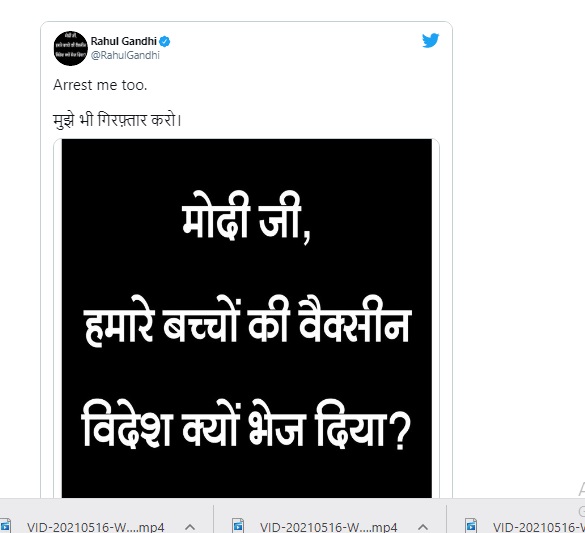Open the first VID-20210516-W....mp4 download

tap(95, 527)
